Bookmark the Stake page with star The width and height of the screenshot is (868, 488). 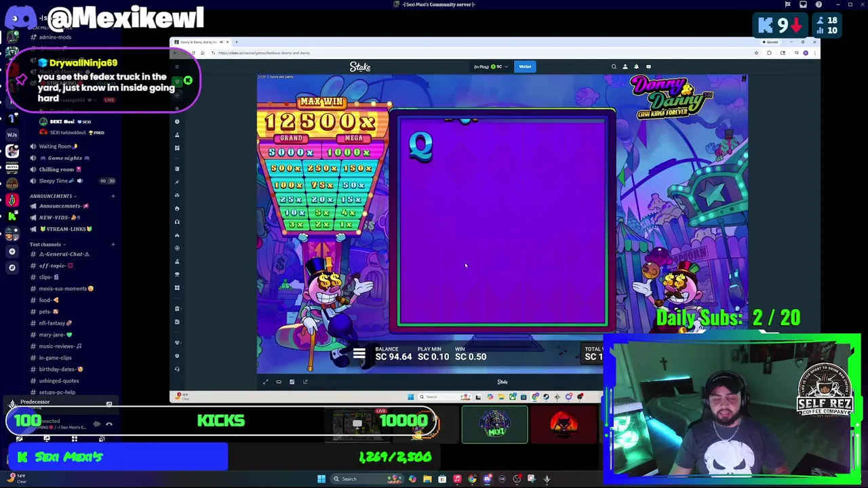756,53
